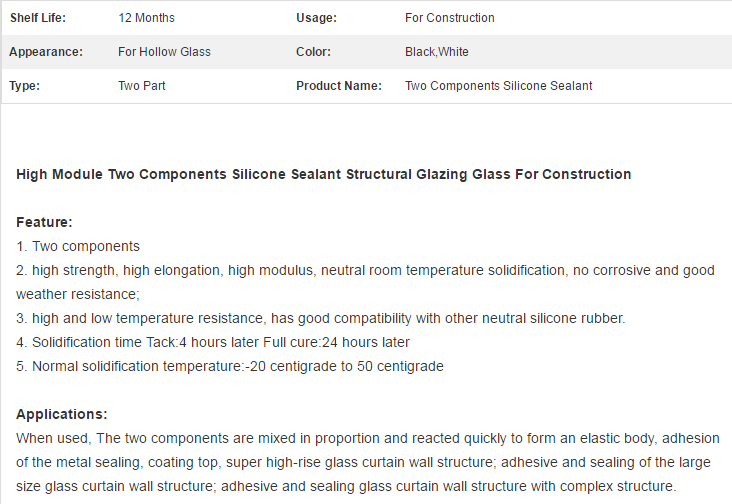Click the Color label
Image resolution: width=732 pixels, height=504 pixels.
(x=313, y=52)
